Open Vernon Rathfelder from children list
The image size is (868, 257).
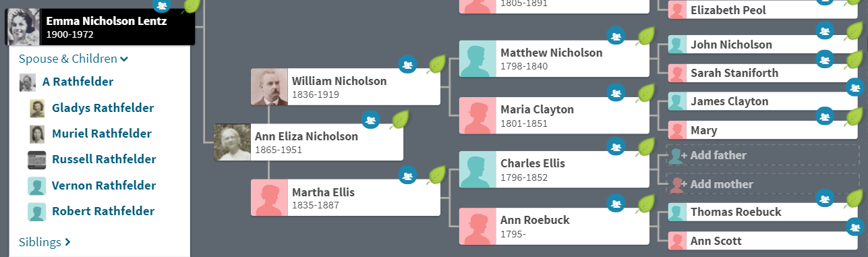[x=104, y=185]
